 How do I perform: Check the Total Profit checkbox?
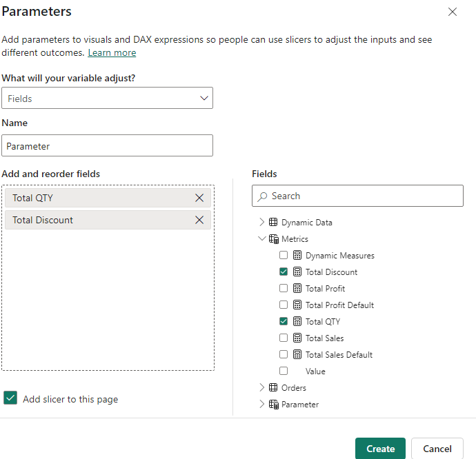click(x=284, y=288)
